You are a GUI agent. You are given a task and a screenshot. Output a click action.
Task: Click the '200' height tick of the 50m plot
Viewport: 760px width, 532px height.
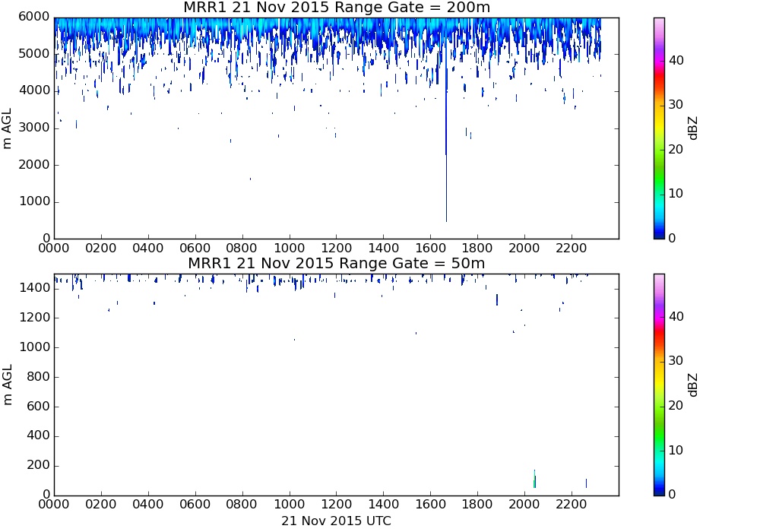(x=38, y=465)
